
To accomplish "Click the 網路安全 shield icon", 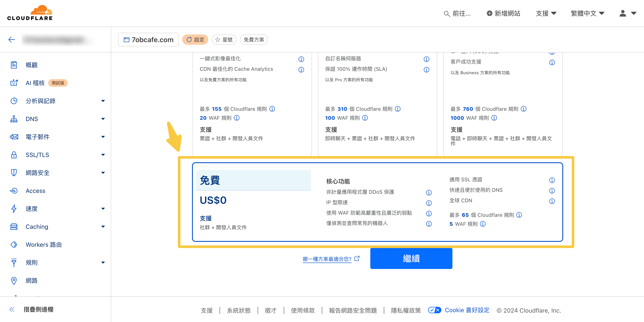I will pos(14,173).
